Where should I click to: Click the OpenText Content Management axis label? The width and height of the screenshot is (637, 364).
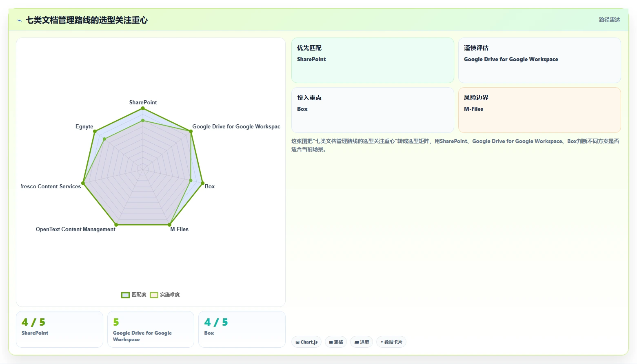[x=75, y=229]
